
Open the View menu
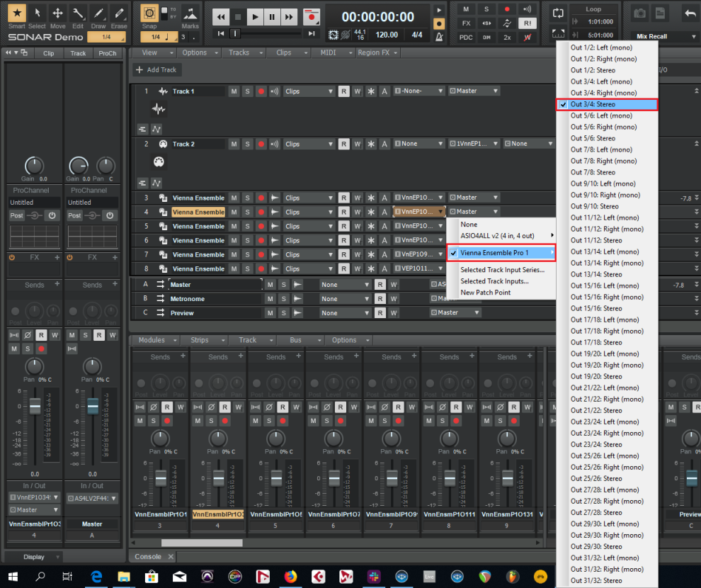point(155,52)
